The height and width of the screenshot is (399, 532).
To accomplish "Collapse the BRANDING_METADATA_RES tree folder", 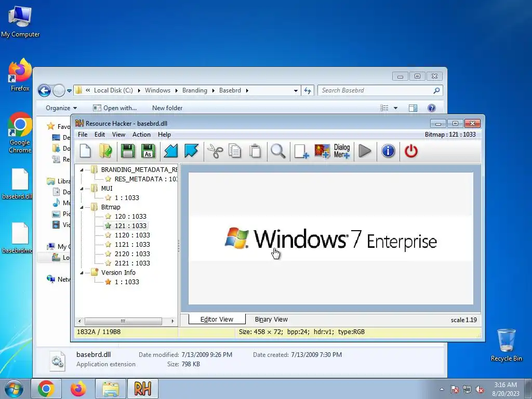I will [82, 170].
